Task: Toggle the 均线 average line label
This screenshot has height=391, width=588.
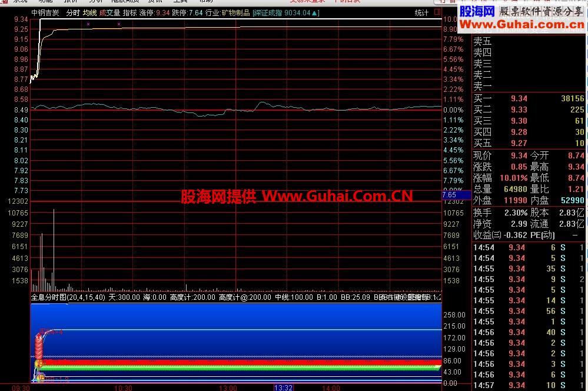Action: coord(89,13)
